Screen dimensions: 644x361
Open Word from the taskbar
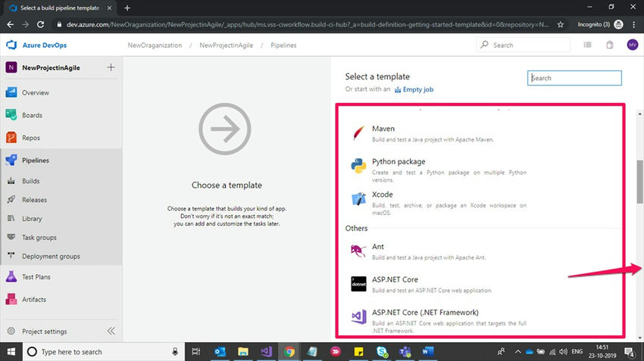coord(428,352)
